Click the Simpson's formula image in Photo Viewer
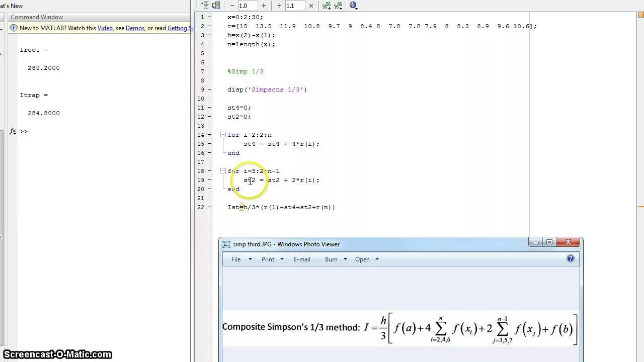Image resolution: width=644 pixels, height=362 pixels. [400, 328]
